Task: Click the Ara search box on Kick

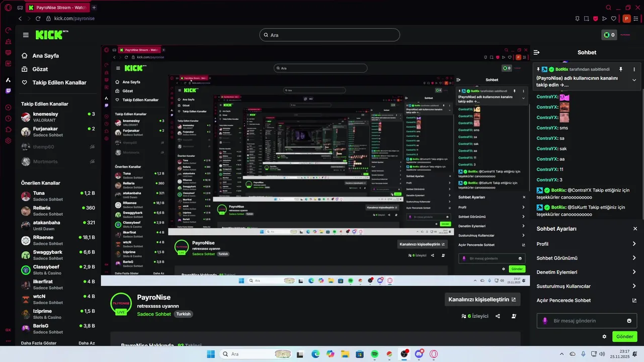Action: (330, 35)
